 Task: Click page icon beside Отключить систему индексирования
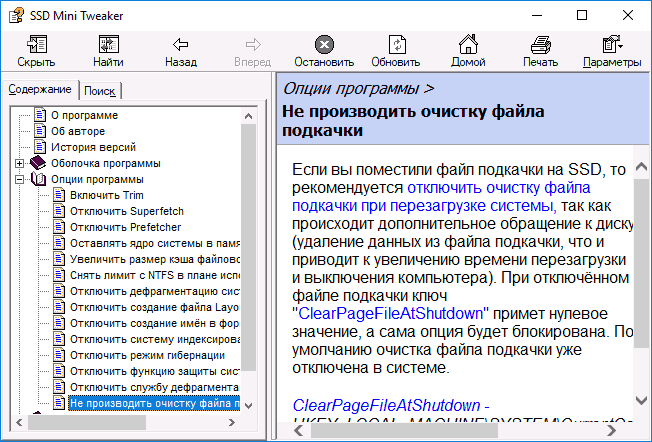point(59,339)
